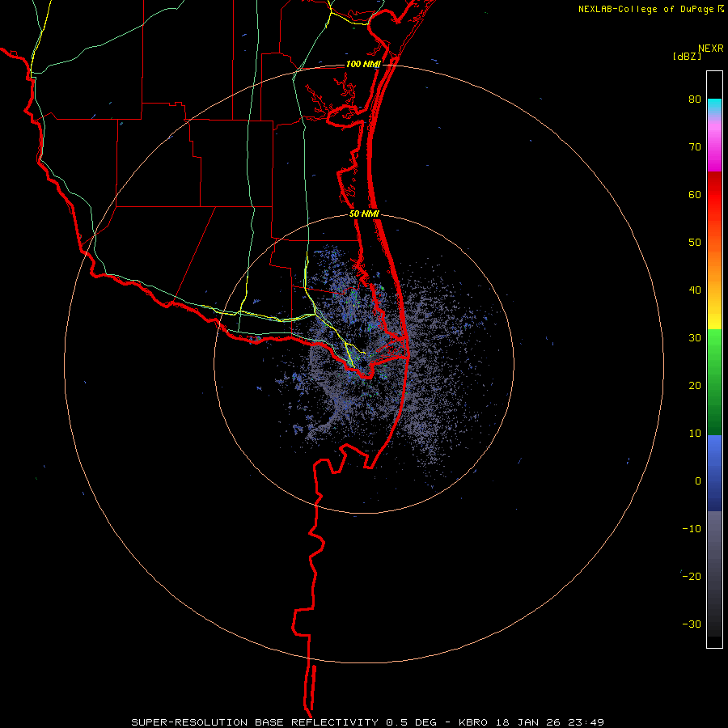Screen dimensions: 728x728
Task: Click the -10 value on dBZ scale
Action: [692, 529]
